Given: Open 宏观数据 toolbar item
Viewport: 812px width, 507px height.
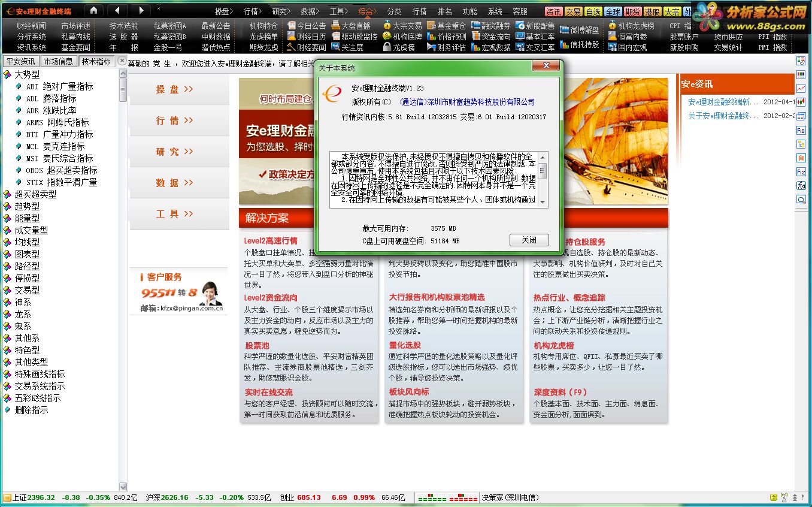Looking at the screenshot, I should (491, 47).
